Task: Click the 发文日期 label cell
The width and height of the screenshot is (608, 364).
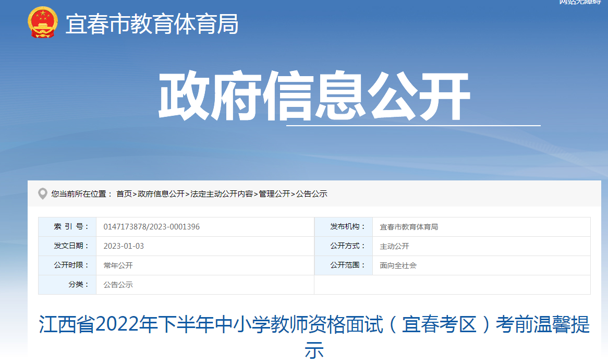Action: pos(67,246)
